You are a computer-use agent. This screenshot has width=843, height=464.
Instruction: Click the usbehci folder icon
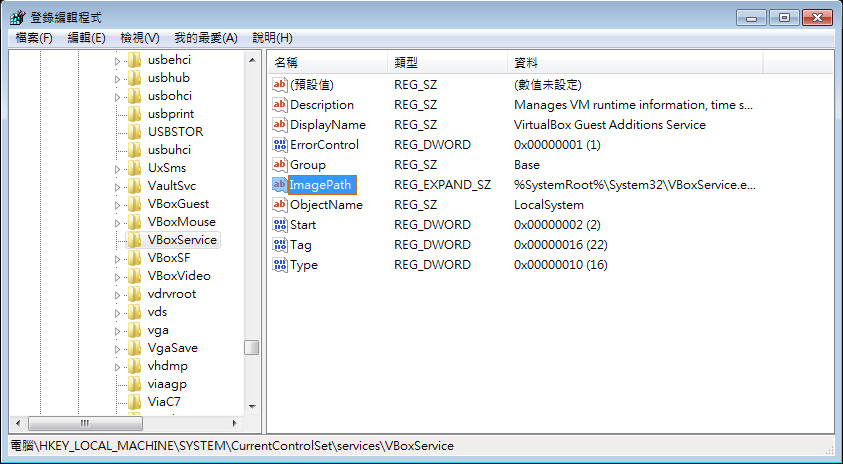[134, 60]
